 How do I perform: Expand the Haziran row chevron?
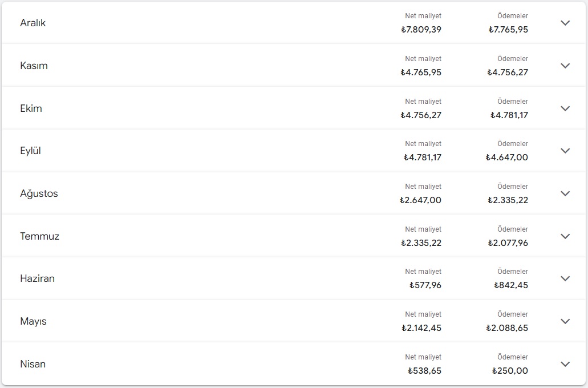(565, 278)
